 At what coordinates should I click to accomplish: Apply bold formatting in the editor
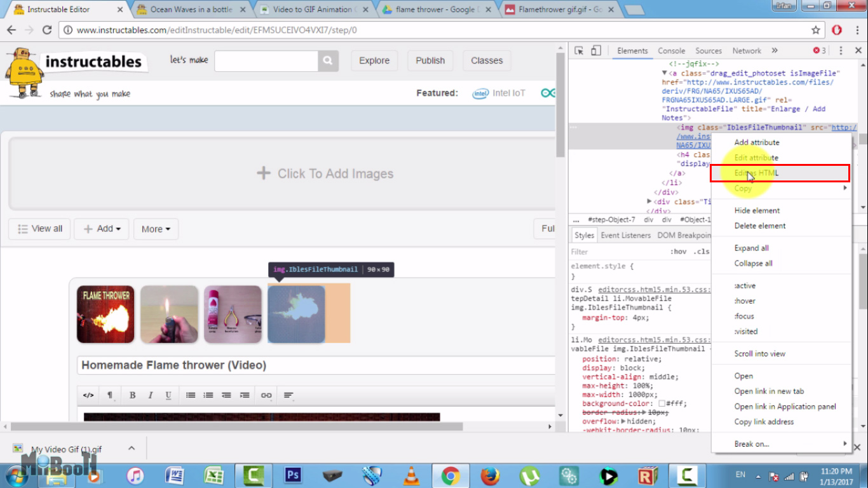(x=133, y=395)
